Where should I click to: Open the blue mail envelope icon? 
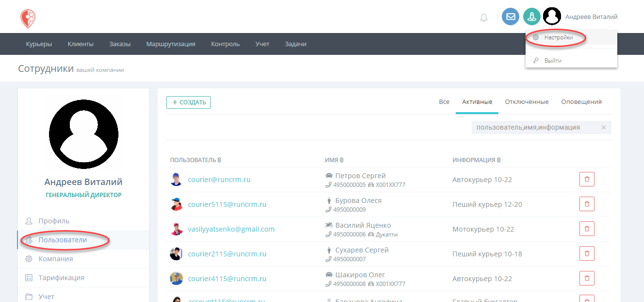[x=511, y=17]
